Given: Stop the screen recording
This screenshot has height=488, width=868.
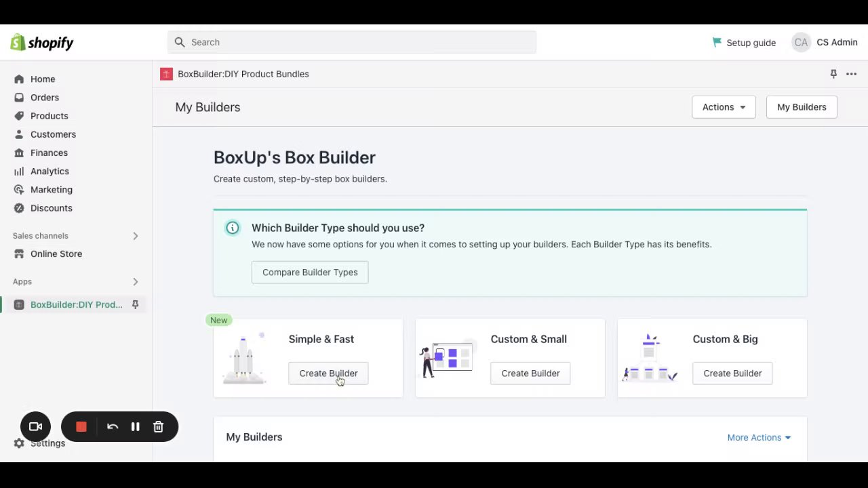Looking at the screenshot, I should [81, 427].
